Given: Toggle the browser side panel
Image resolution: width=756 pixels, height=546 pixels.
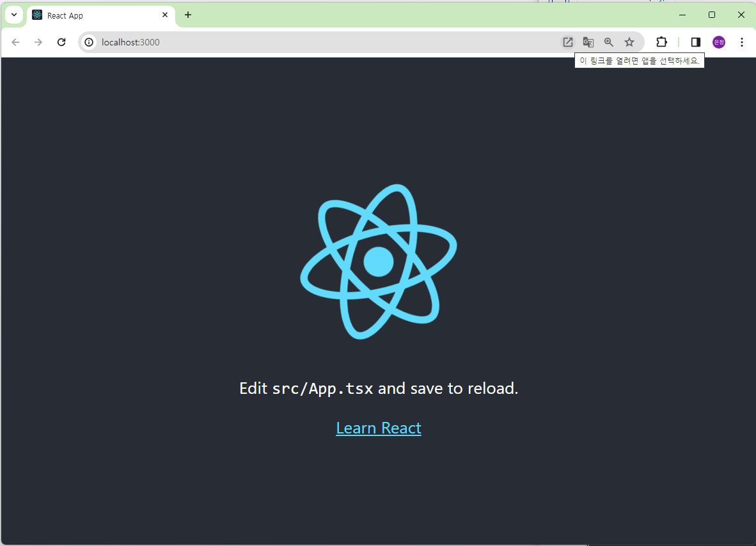Looking at the screenshot, I should pyautogui.click(x=695, y=42).
